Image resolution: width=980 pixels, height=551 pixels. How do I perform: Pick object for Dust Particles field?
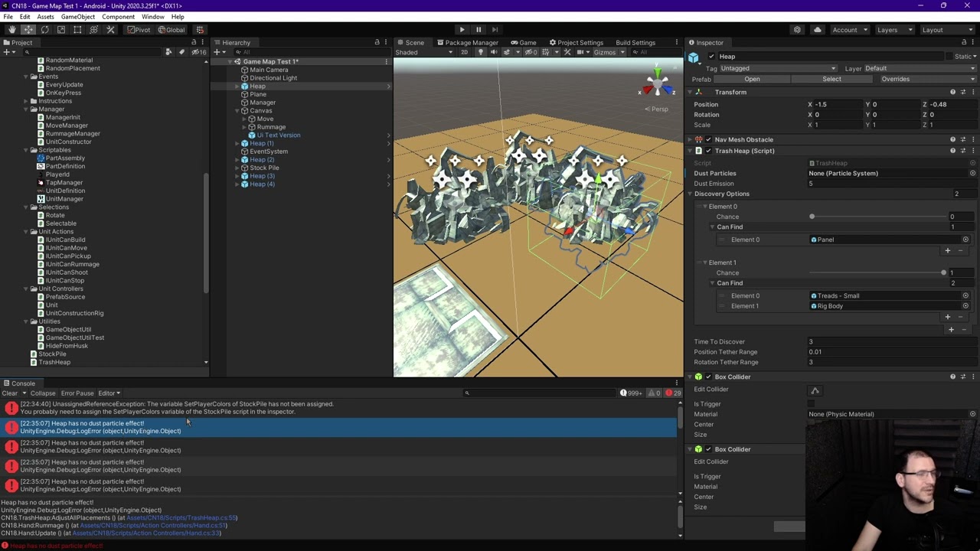[x=972, y=173]
